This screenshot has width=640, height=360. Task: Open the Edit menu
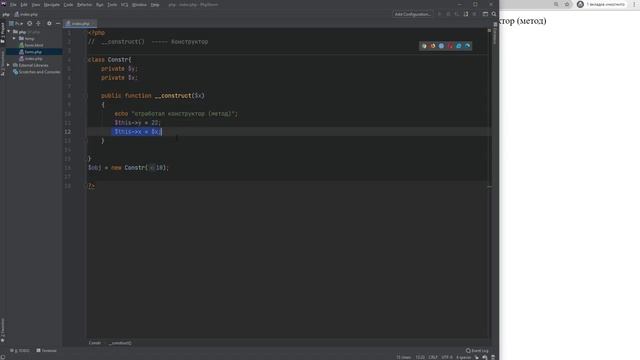pyautogui.click(x=24, y=4)
